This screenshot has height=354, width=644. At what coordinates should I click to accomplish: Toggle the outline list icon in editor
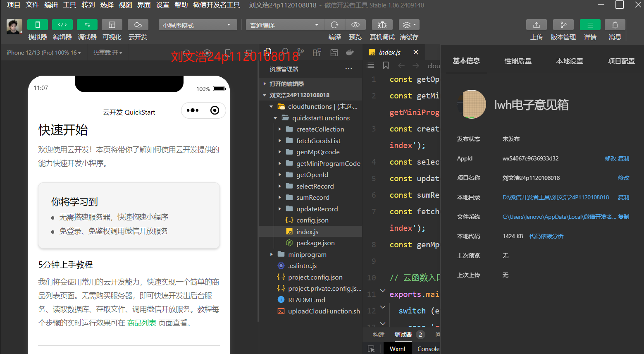click(370, 65)
